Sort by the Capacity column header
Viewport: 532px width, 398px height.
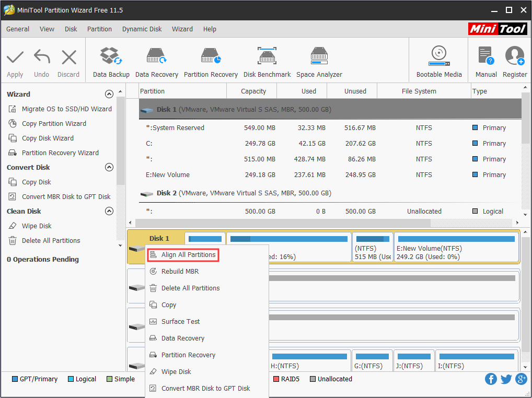point(251,91)
